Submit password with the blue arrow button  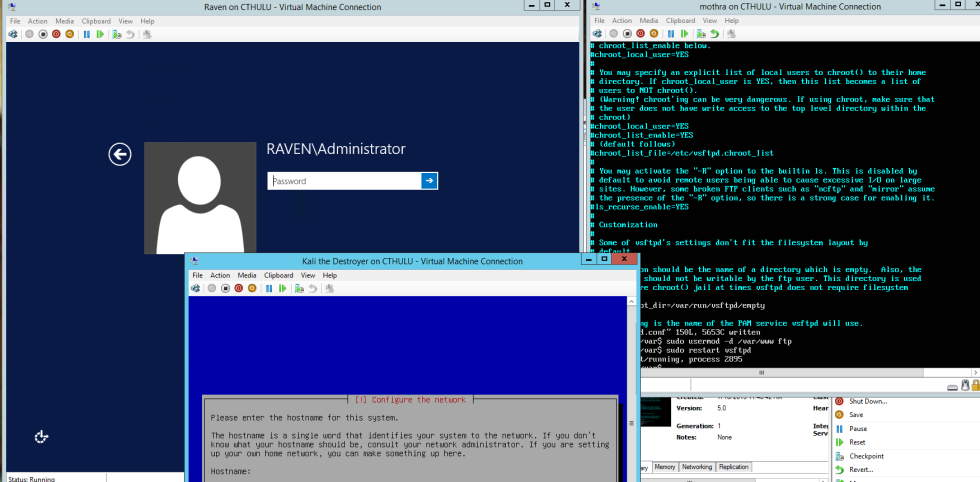coord(429,181)
